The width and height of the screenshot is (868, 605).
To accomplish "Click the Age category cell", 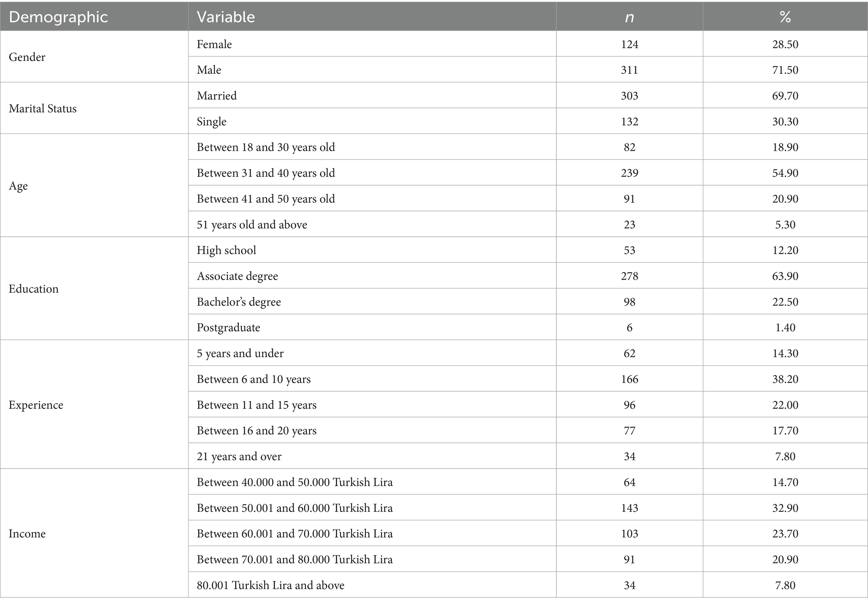I will point(18,186).
